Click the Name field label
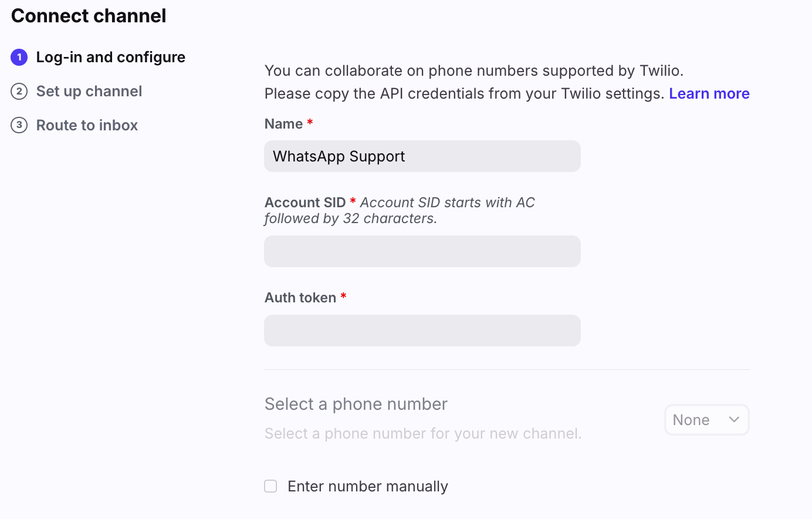Image resolution: width=812 pixels, height=519 pixels. pyautogui.click(x=283, y=124)
